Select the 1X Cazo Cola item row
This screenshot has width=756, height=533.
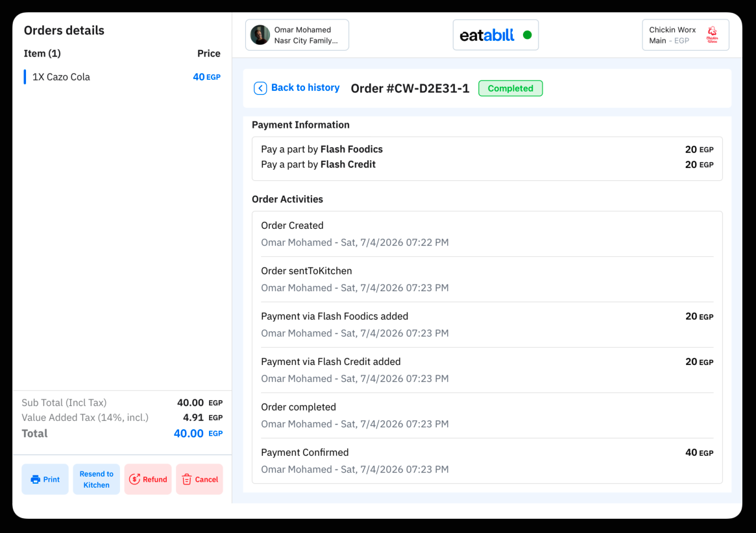point(122,77)
